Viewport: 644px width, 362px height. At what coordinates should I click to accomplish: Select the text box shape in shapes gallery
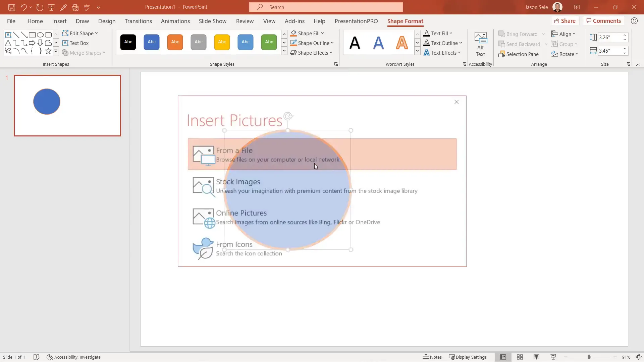8,35
